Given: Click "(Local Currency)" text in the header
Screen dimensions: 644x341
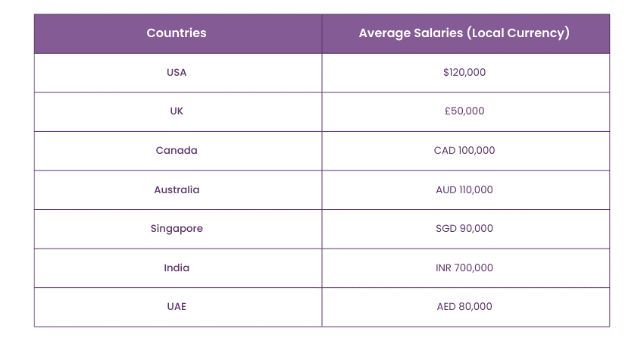Looking at the screenshot, I should click(x=517, y=33).
